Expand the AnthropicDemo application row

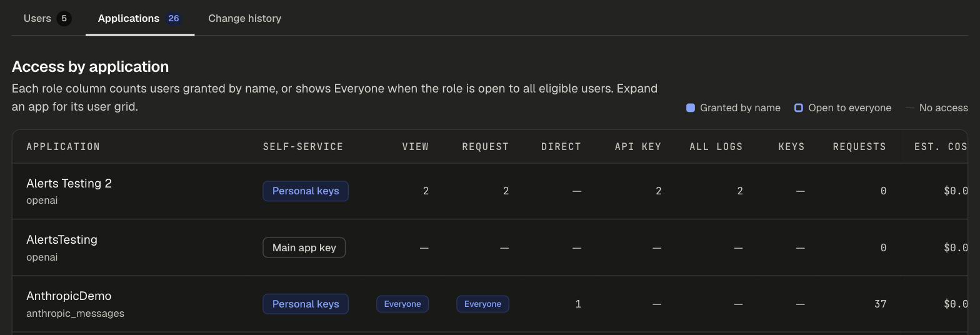coord(490,304)
